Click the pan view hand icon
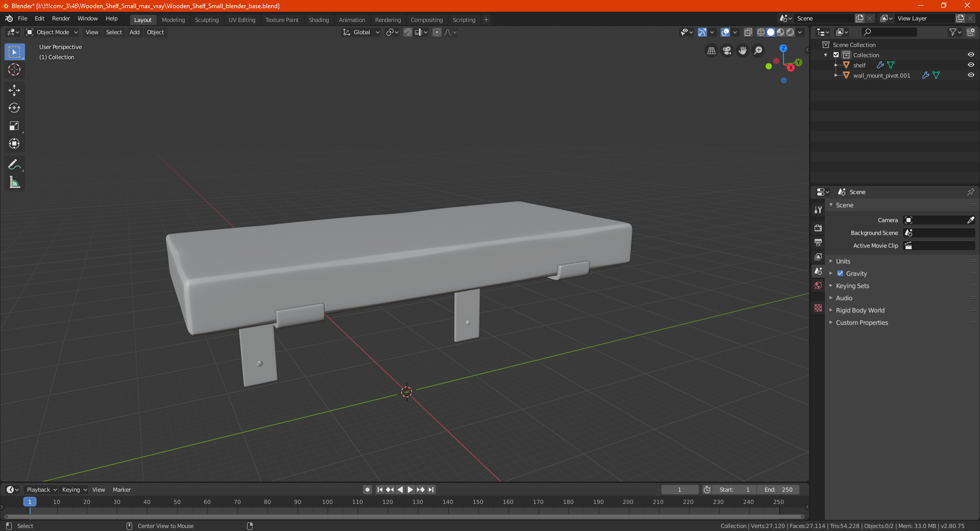 tap(743, 51)
